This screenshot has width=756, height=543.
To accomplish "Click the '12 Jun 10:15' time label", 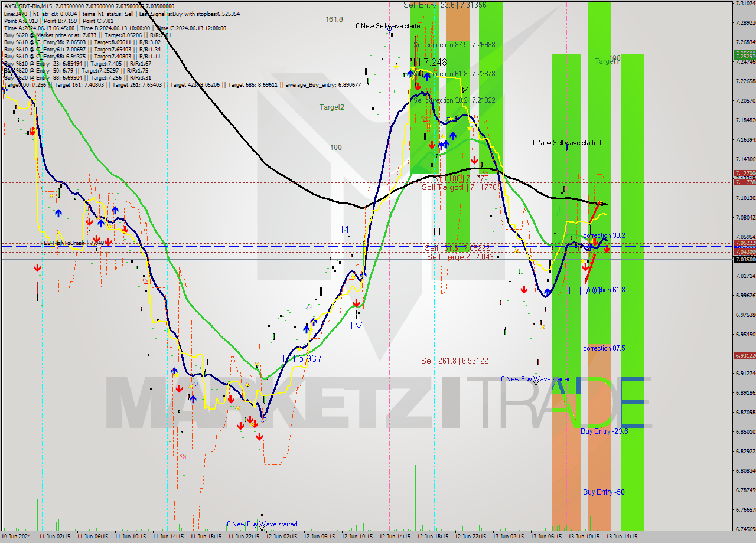I will [357, 537].
